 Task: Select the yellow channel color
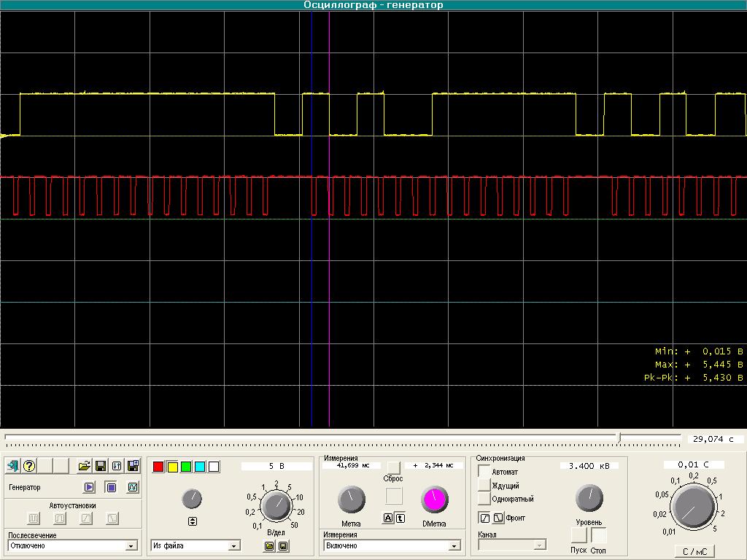(172, 467)
